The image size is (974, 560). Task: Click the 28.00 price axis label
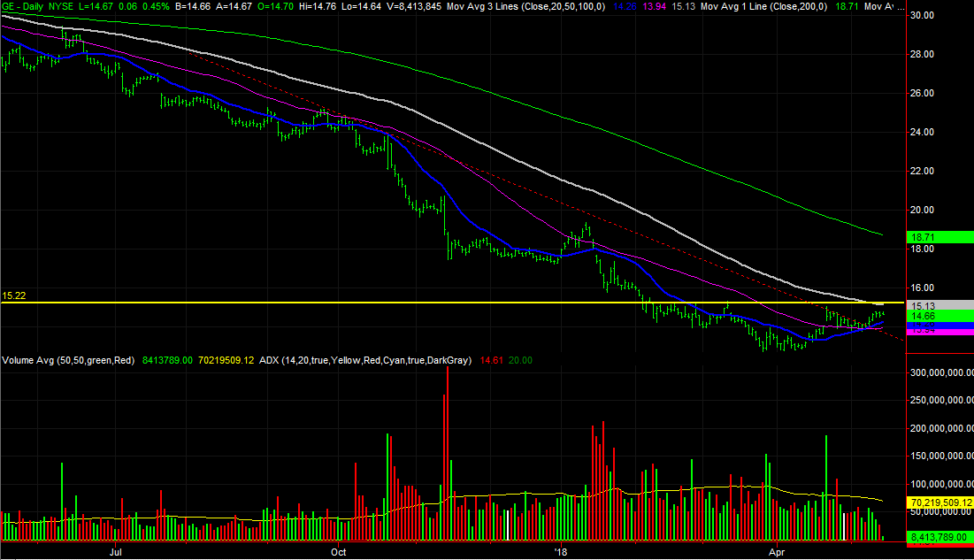[922, 55]
